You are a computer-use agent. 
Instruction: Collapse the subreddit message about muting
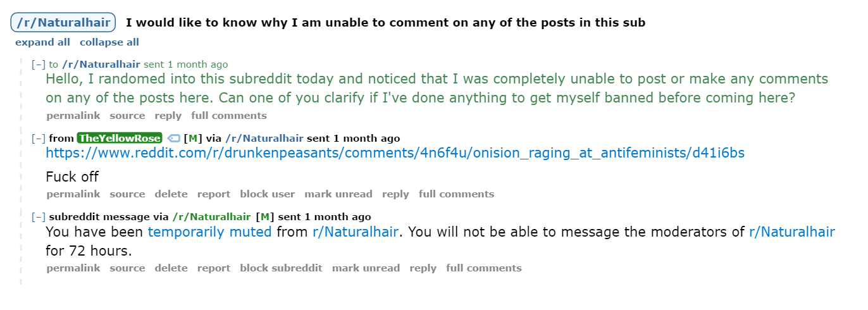point(39,217)
